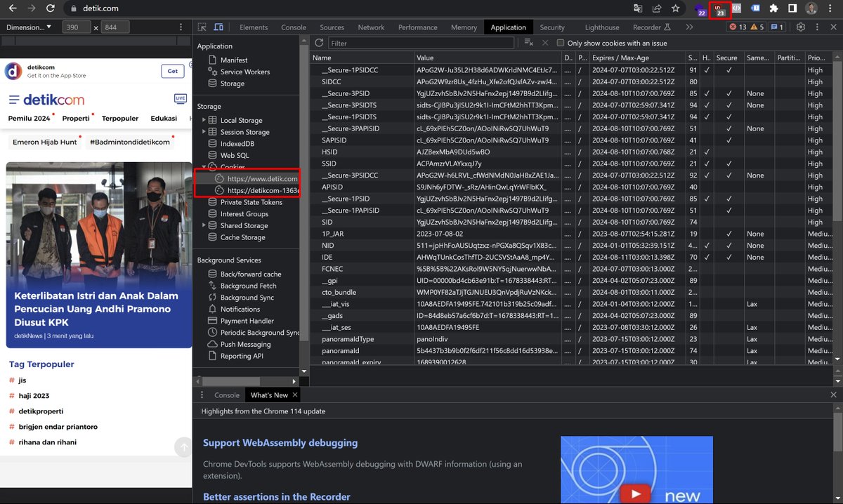Click the Get app button

pos(173,71)
